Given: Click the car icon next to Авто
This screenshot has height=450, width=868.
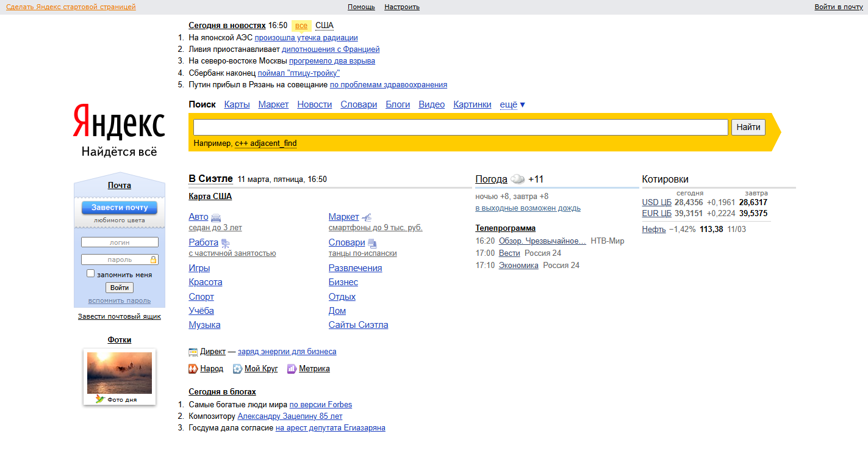Looking at the screenshot, I should coord(216,217).
